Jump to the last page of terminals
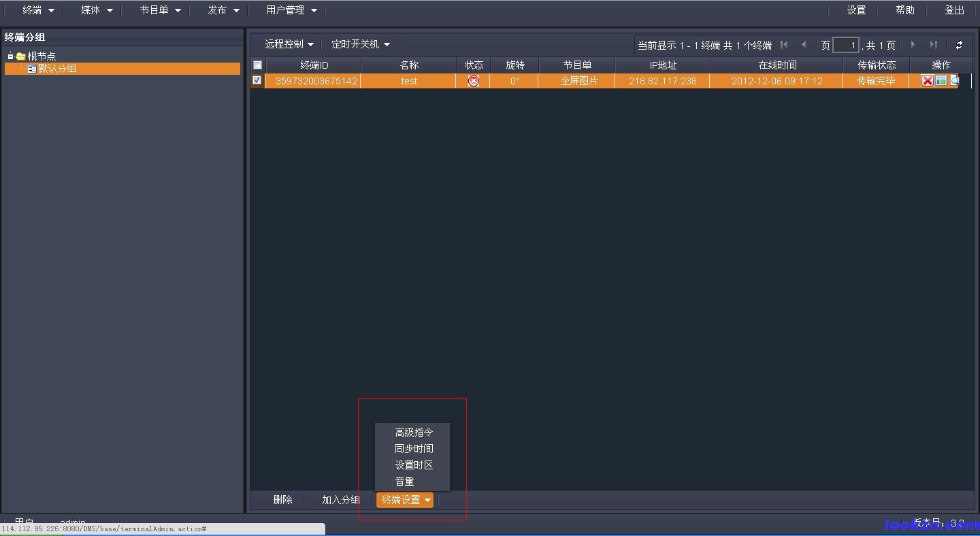This screenshot has height=536, width=980. tap(933, 45)
